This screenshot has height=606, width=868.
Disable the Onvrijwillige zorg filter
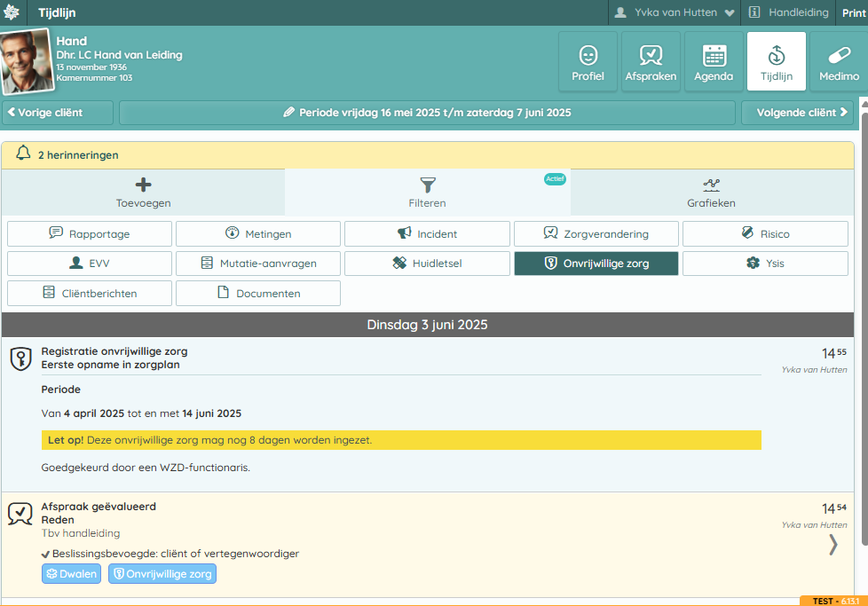596,264
